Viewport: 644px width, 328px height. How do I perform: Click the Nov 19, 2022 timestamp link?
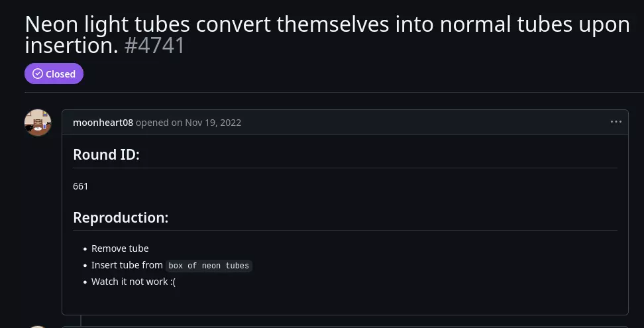point(213,123)
